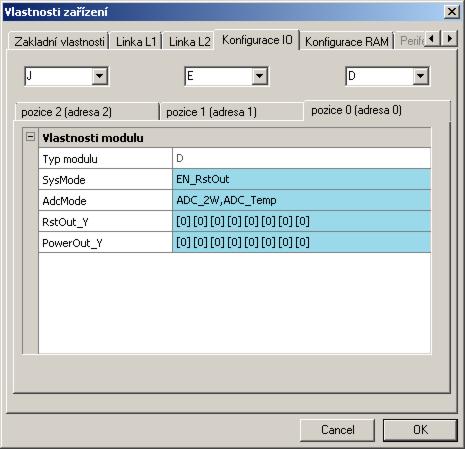
Task: Select the Typ modulu property label
Action: pos(105,159)
